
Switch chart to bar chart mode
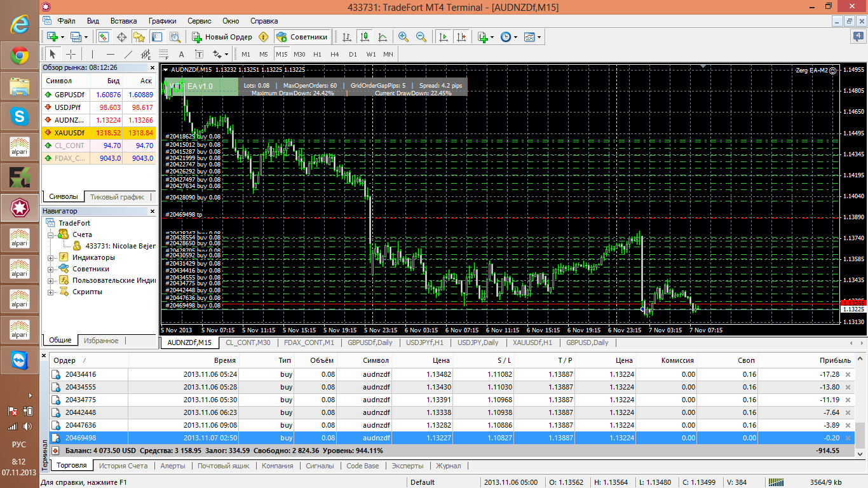[347, 37]
